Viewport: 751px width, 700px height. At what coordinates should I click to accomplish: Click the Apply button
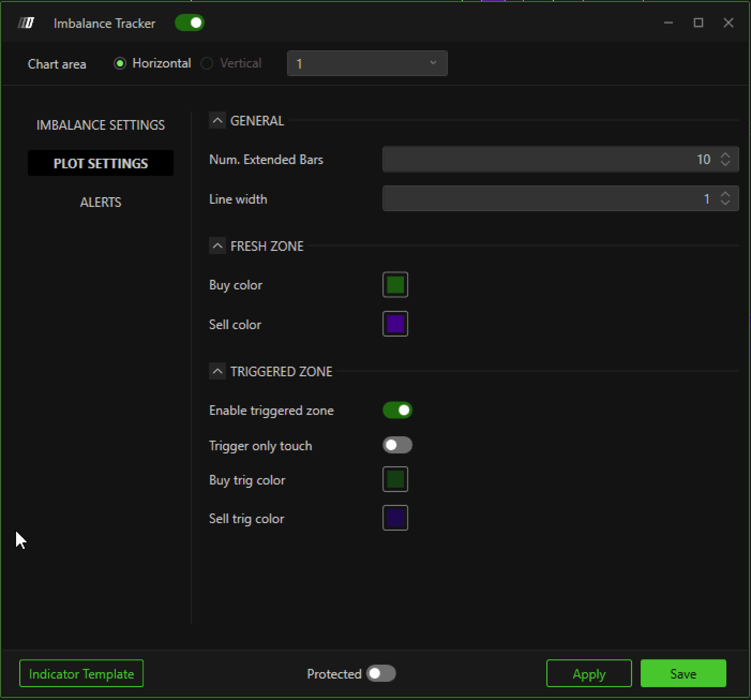click(589, 673)
